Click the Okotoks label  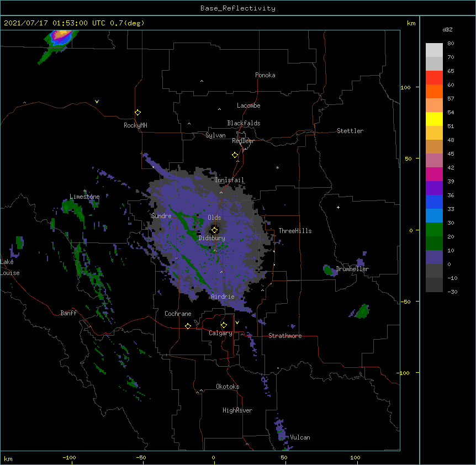point(228,387)
